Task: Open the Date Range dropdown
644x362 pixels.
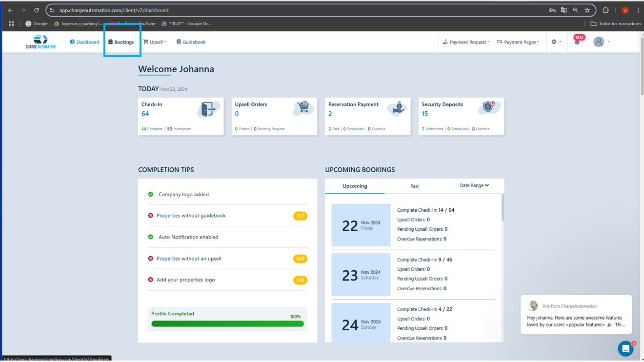Action: [x=474, y=185]
